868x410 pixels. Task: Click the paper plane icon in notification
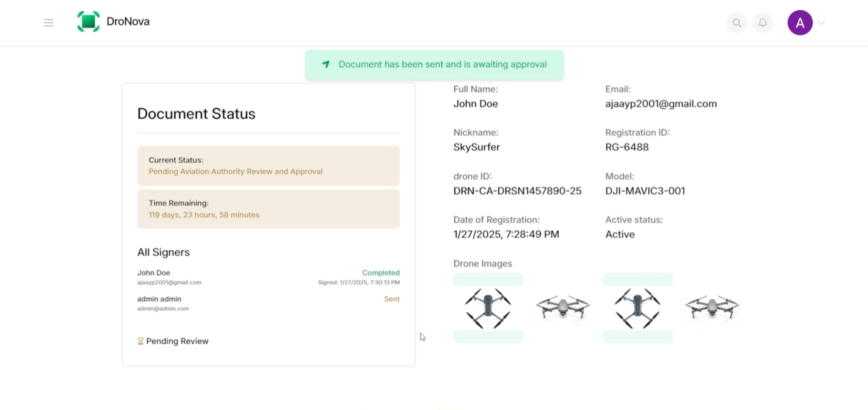(x=326, y=64)
